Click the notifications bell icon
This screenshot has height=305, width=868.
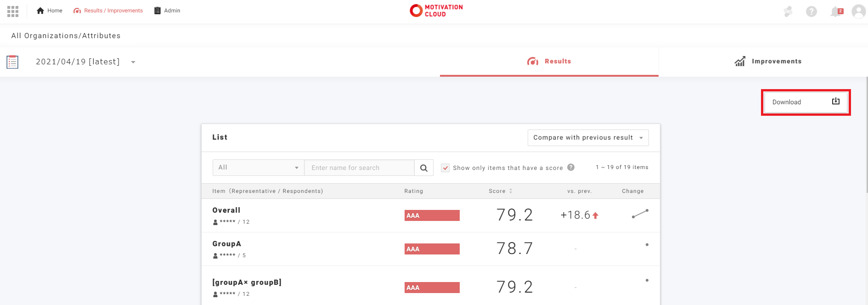pos(836,11)
